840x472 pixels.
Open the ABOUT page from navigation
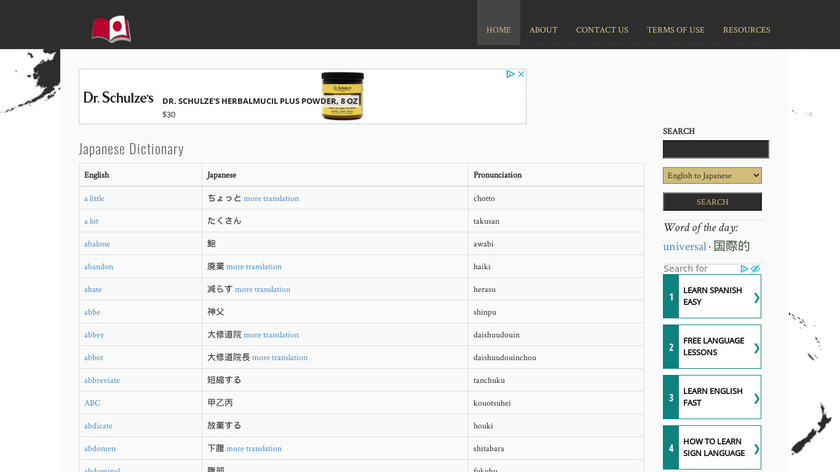click(543, 30)
